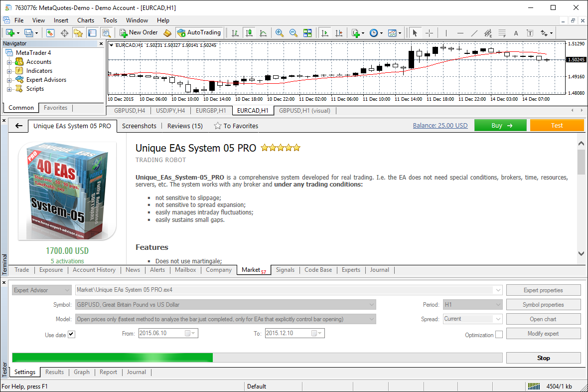Click the zoom out magnifier icon
588x392 pixels.
(x=294, y=33)
